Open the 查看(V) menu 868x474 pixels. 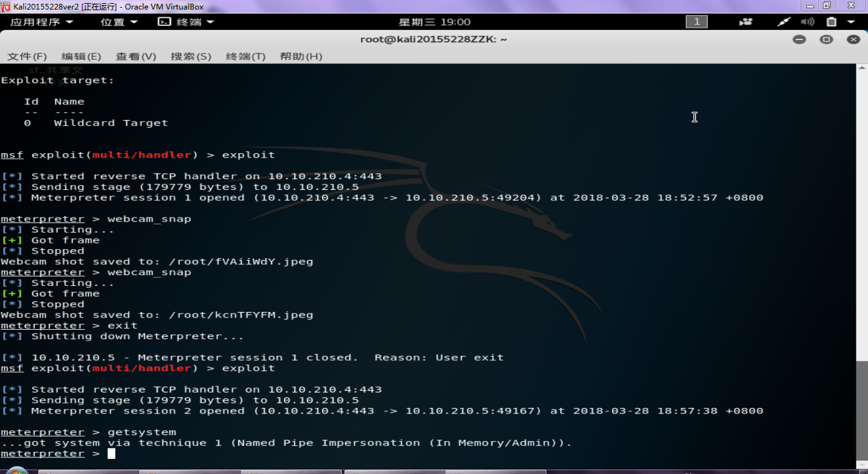136,56
